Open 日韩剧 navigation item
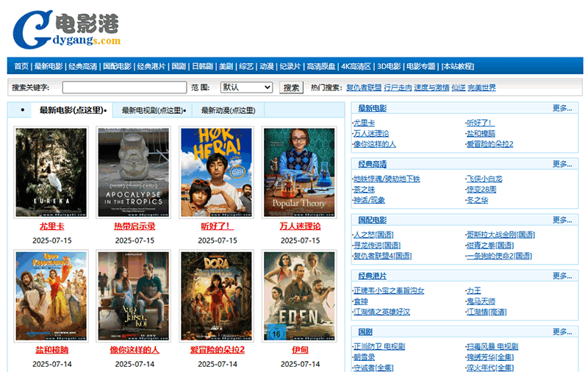Image resolution: width=588 pixels, height=372 pixels. [203, 66]
